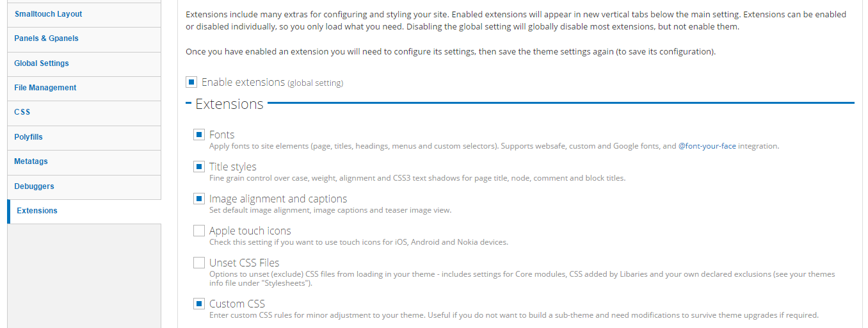The height and width of the screenshot is (328, 868).
Task: Toggle the Title styles checkbox
Action: coord(199,167)
